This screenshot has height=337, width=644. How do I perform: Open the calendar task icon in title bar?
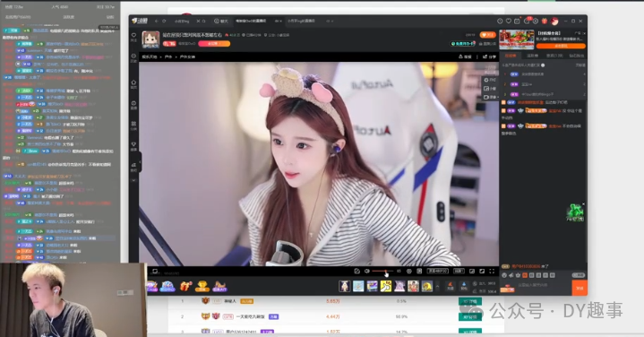point(517,21)
